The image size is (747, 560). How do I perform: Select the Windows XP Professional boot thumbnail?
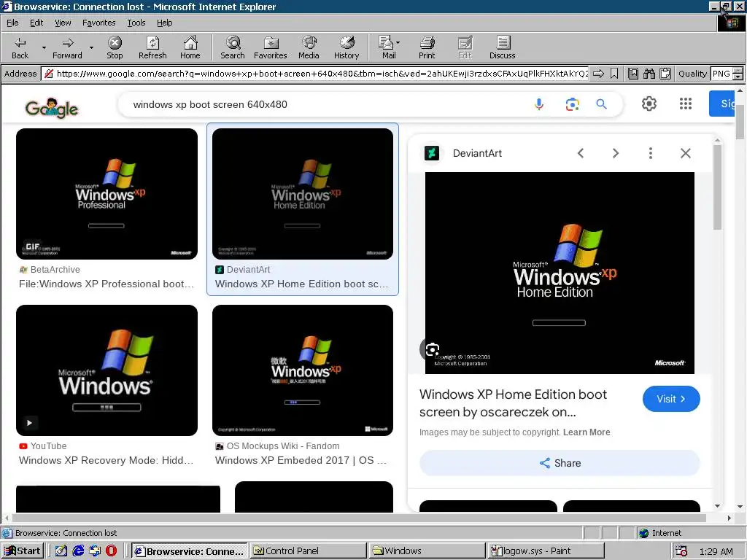pos(107,194)
